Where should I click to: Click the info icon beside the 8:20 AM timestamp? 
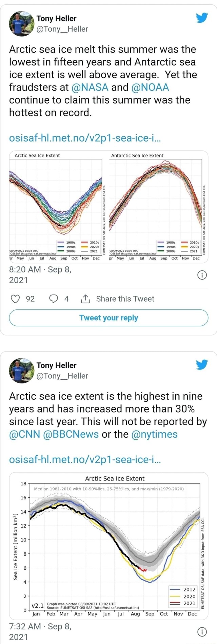(x=202, y=275)
